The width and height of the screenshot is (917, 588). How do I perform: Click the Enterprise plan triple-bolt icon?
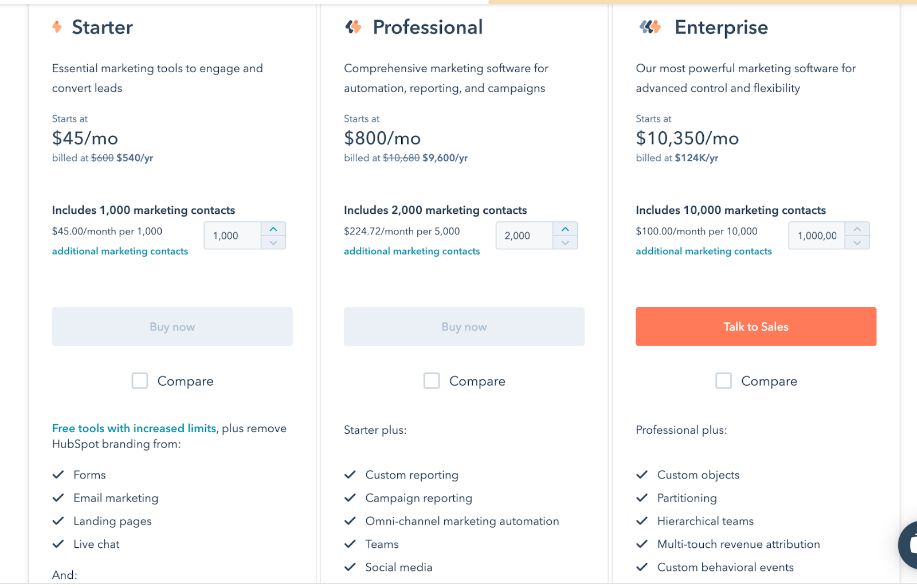coord(649,26)
